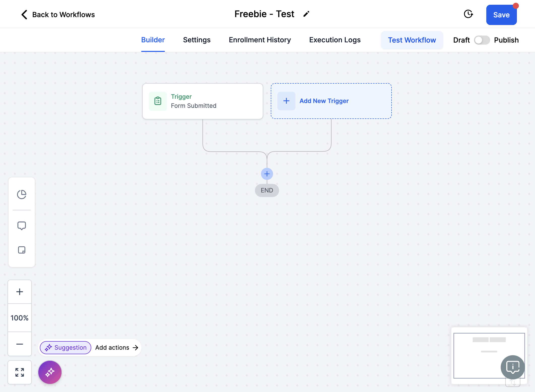Open the help chat bubble icon
This screenshot has width=535, height=392.
513,367
